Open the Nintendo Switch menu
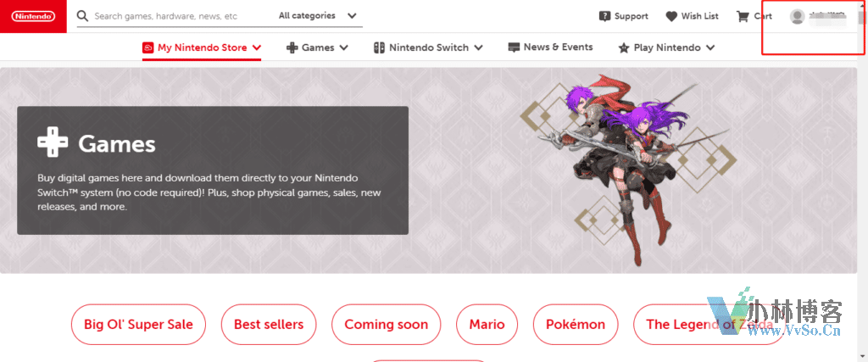The image size is (868, 362). click(428, 47)
